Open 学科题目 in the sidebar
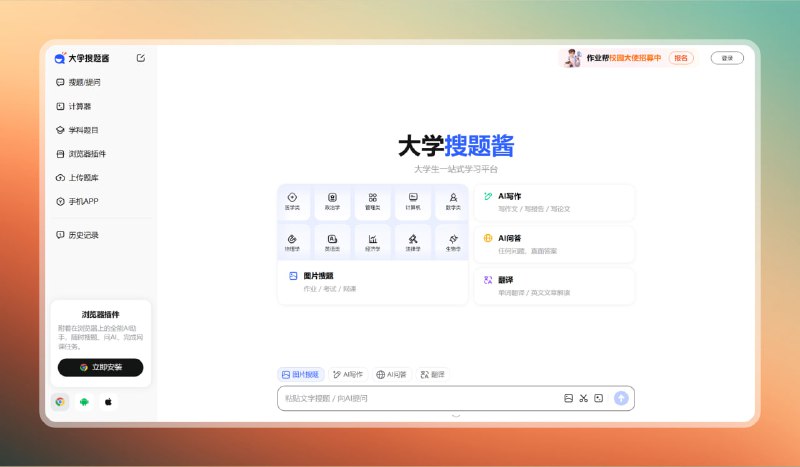 click(x=77, y=130)
